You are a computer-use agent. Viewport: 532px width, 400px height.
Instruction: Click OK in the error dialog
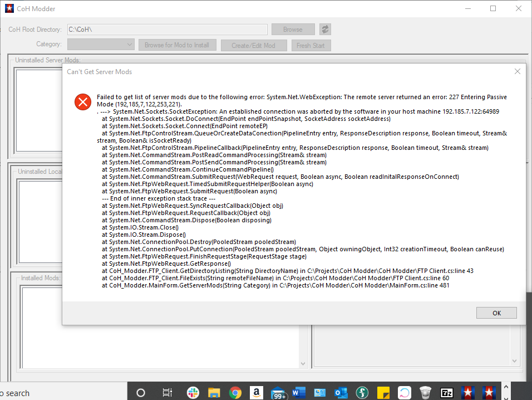(x=496, y=313)
